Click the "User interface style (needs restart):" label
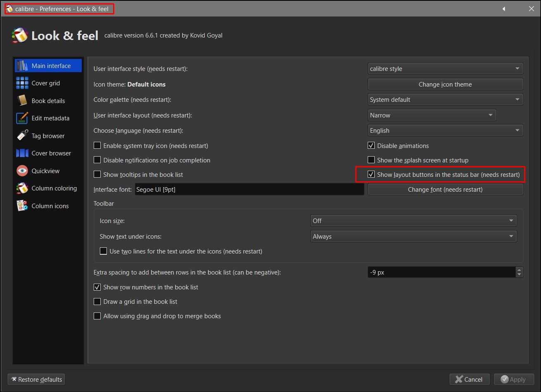Screen dimensions: 541x392 (x=141, y=69)
